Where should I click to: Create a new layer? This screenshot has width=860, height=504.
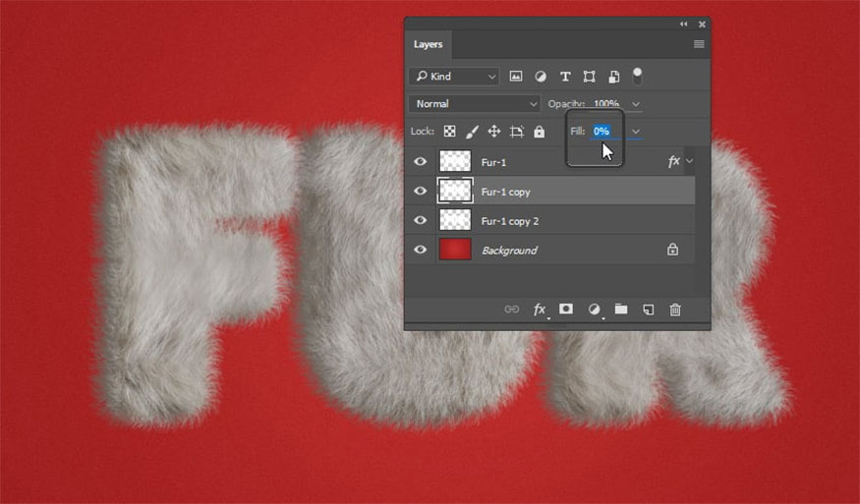(x=648, y=309)
